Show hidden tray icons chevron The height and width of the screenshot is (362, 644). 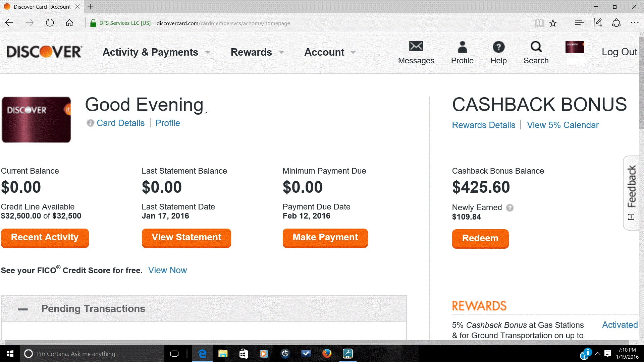pyautogui.click(x=598, y=354)
